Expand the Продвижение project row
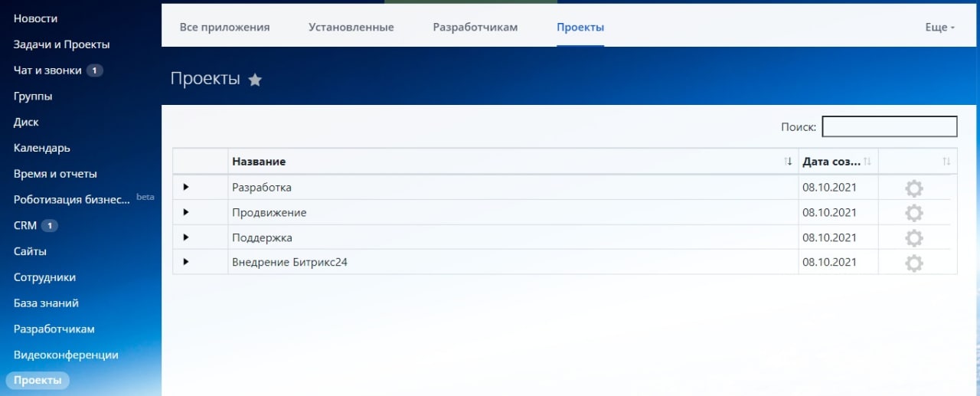Image resolution: width=980 pixels, height=396 pixels. click(185, 212)
